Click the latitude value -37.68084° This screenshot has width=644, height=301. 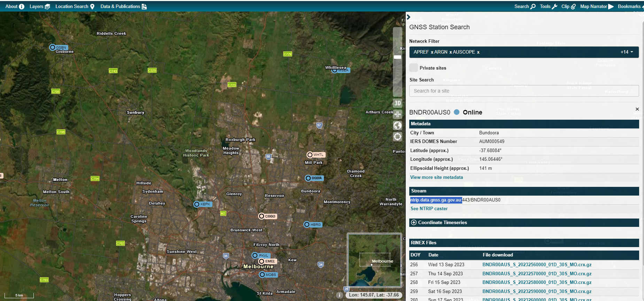click(x=490, y=151)
